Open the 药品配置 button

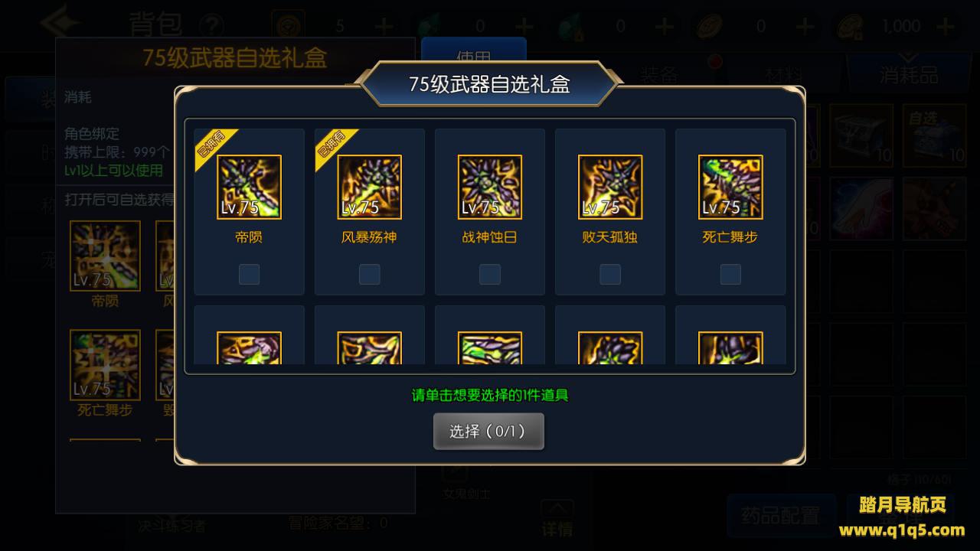[780, 516]
